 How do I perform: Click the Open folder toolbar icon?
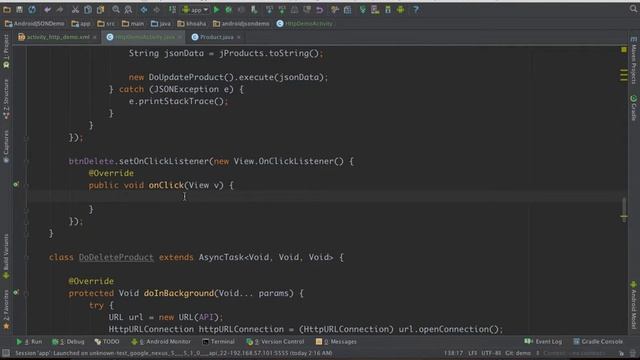point(7,9)
